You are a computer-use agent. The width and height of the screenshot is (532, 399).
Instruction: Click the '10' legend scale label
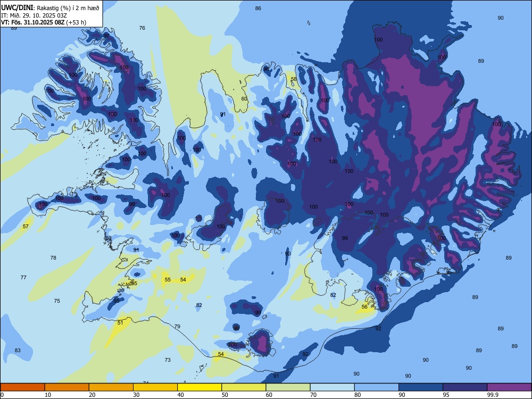point(48,395)
